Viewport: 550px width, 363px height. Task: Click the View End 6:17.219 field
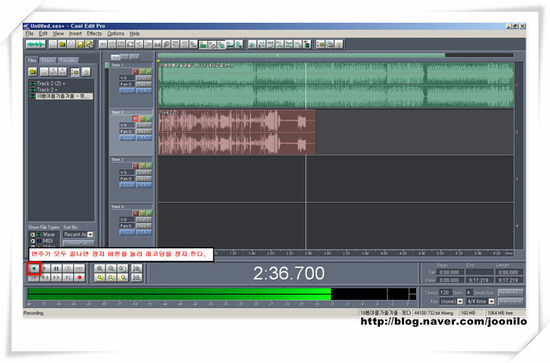pyautogui.click(x=479, y=280)
